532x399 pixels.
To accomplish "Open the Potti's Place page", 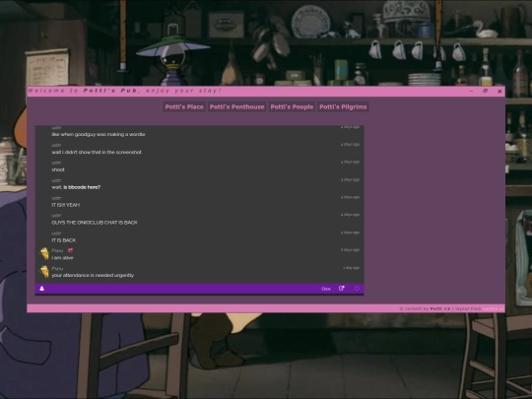I will click(x=184, y=106).
